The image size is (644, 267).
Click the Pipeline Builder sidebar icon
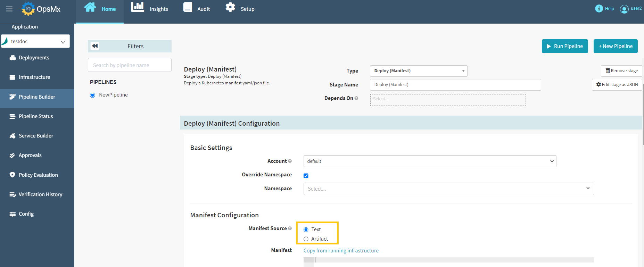13,97
